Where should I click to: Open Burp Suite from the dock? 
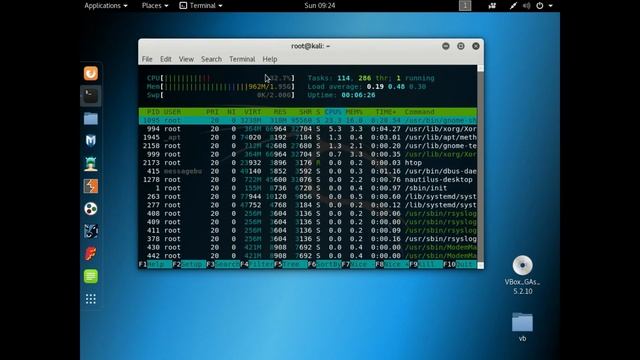pos(91,186)
